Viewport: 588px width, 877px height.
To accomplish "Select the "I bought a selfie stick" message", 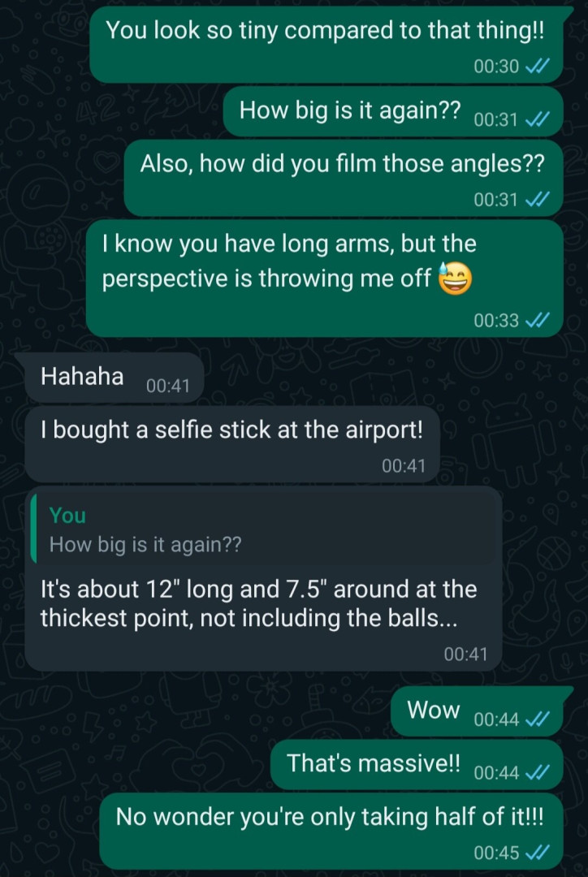I will pyautogui.click(x=231, y=430).
